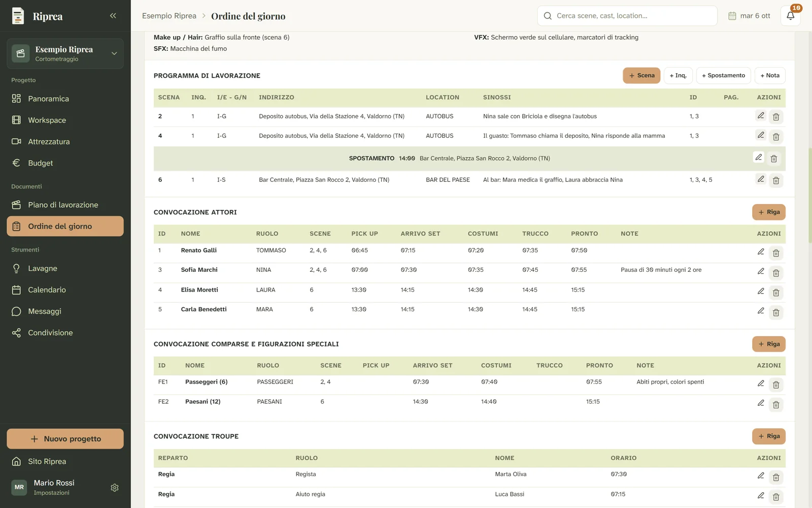Edit scene 2 row pencil icon
Viewport: 812px width, 508px height.
pos(760,116)
